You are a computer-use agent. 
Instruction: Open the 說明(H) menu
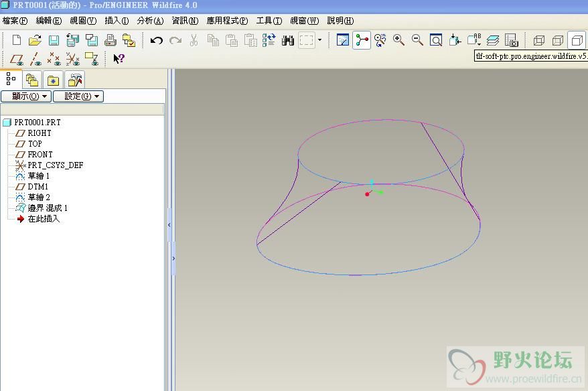340,21
